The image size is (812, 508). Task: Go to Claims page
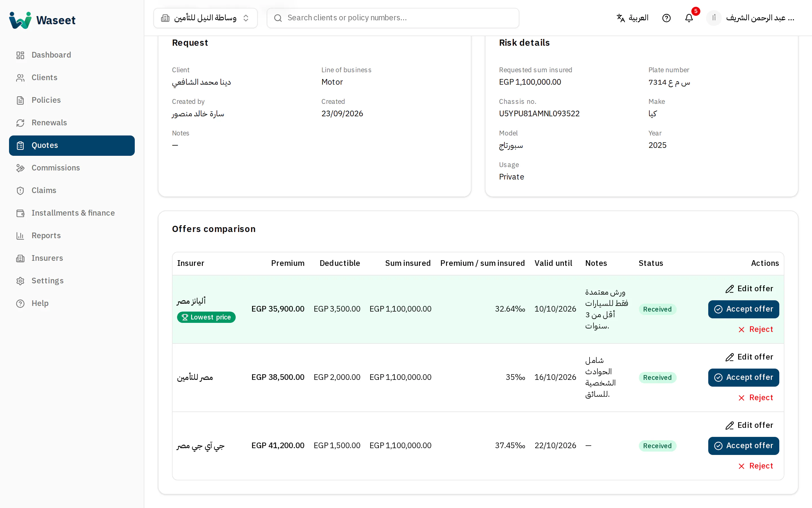coord(72,190)
